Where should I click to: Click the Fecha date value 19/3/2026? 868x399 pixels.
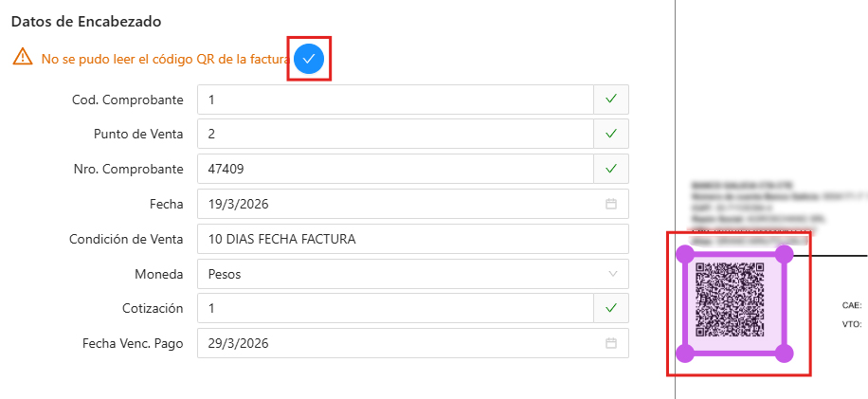[239, 204]
